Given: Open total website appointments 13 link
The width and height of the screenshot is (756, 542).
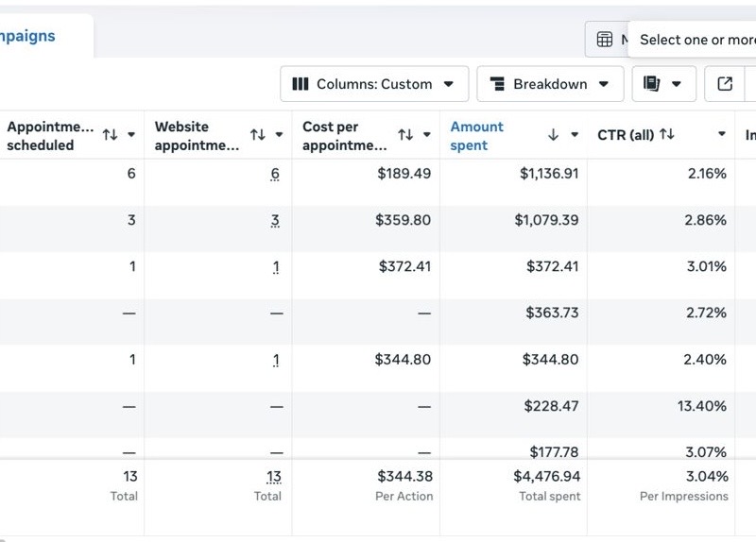Looking at the screenshot, I should (x=274, y=477).
